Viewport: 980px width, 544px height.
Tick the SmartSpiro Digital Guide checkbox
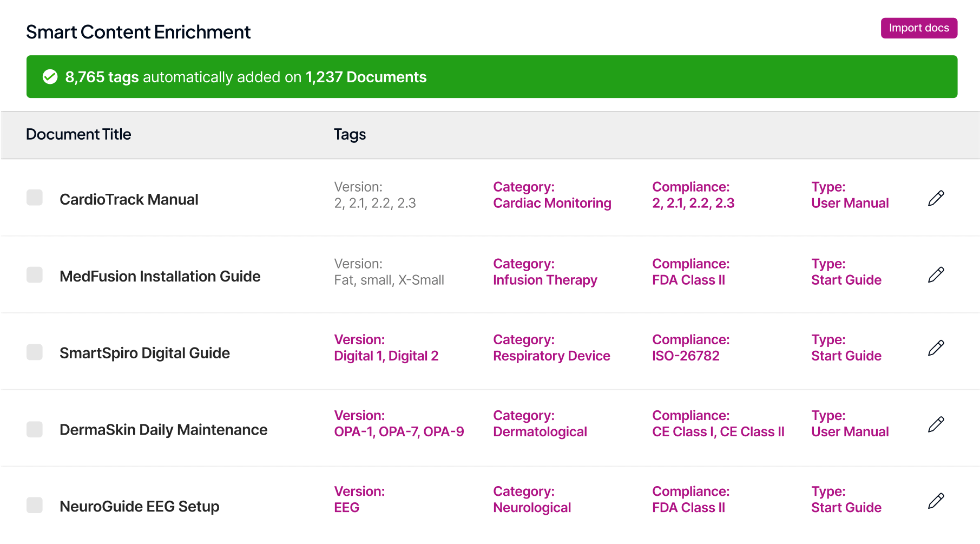click(x=35, y=352)
